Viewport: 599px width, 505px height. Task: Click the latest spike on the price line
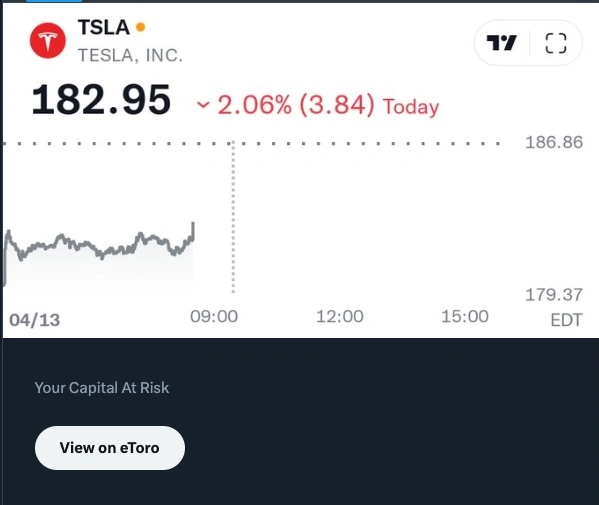(x=193, y=231)
